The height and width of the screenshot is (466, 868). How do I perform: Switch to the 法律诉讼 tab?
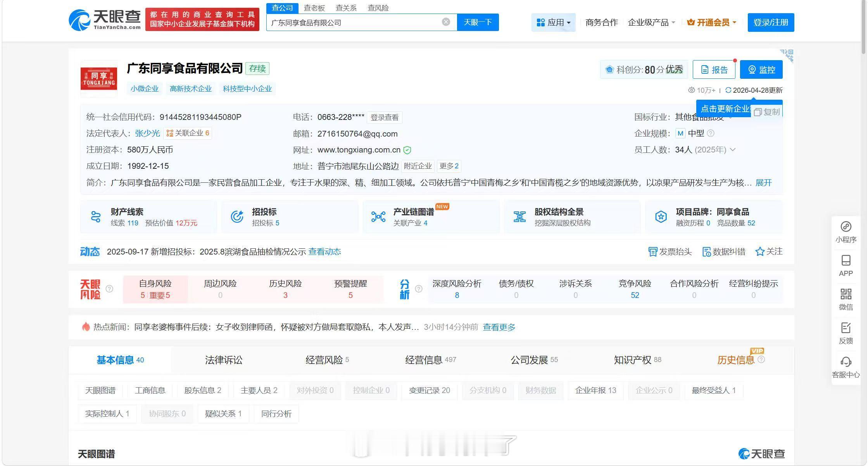tap(224, 360)
